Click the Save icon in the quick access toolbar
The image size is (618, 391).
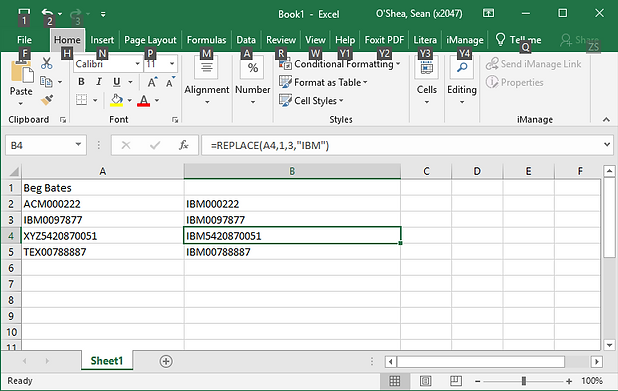pyautogui.click(x=24, y=14)
